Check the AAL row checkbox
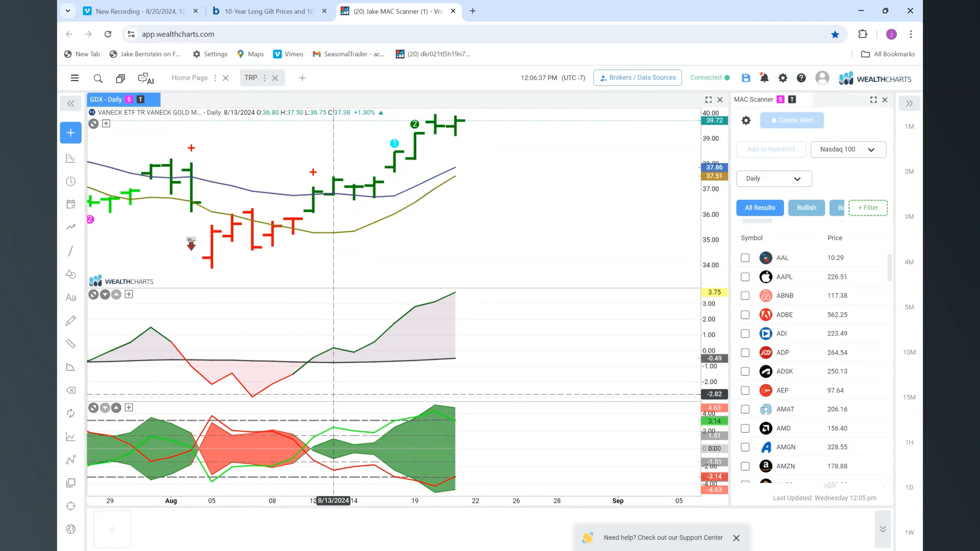This screenshot has height=551, width=980. 745,258
